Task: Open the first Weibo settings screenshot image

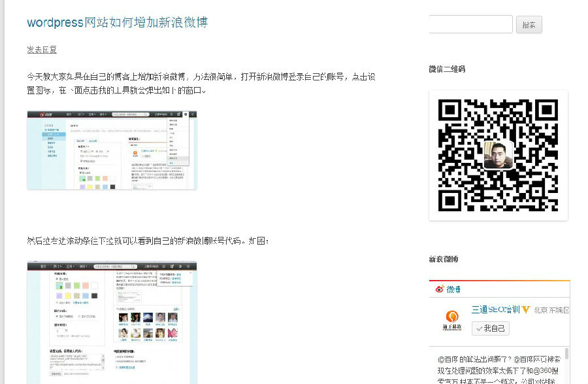Action: click(x=112, y=150)
